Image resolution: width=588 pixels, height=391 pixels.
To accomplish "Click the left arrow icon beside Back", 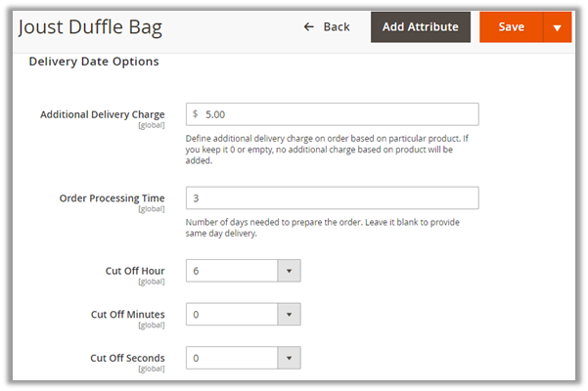I will [x=309, y=26].
